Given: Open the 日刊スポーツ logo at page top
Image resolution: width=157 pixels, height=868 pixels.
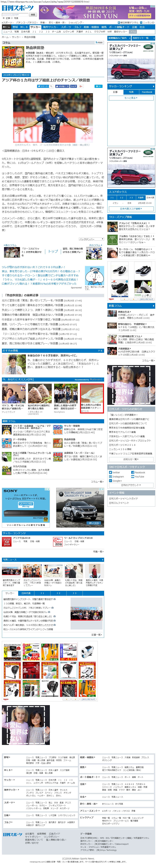Looking at the screenshot, I should point(18,8).
